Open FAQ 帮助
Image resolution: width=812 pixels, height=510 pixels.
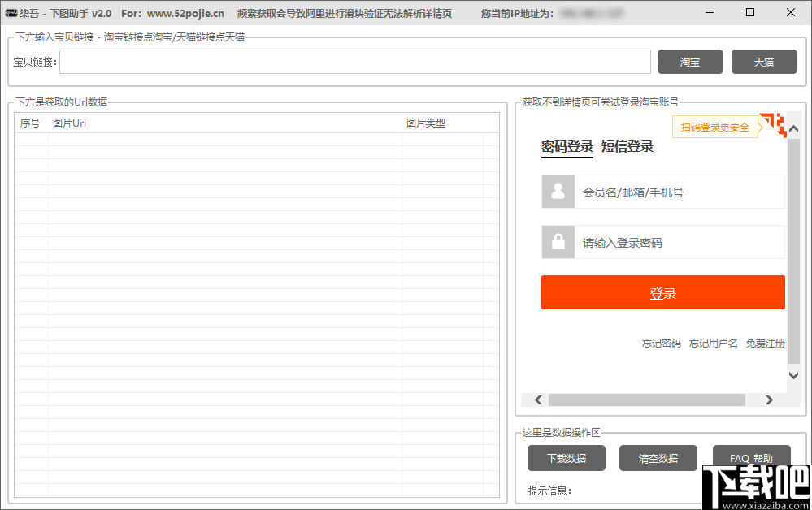pyautogui.click(x=751, y=457)
